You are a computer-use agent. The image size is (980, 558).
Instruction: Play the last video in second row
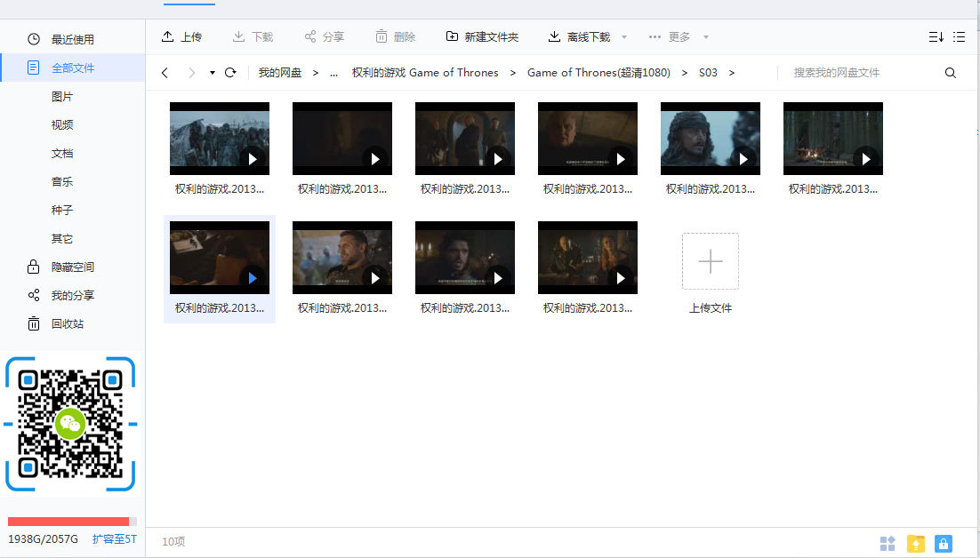coord(621,278)
